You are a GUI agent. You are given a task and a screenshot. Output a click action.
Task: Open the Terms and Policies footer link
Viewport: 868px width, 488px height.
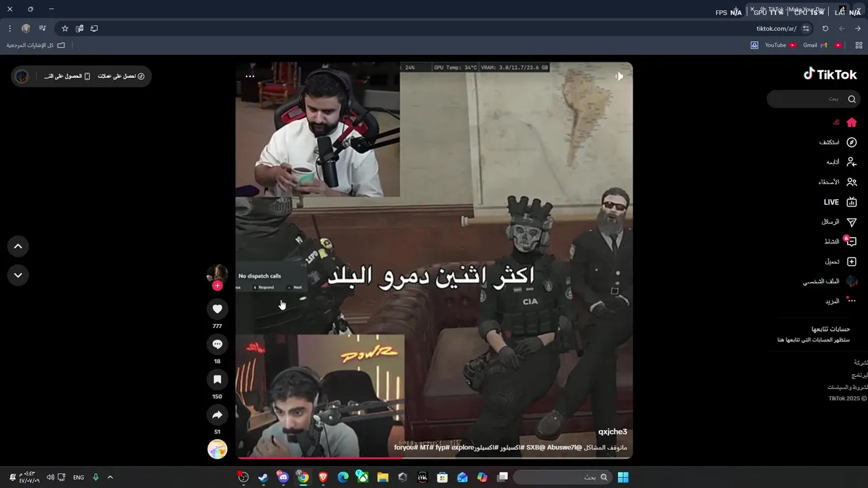pyautogui.click(x=847, y=387)
